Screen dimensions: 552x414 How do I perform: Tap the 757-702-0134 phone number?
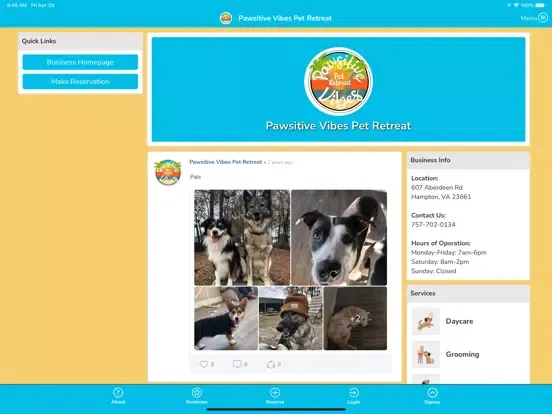433,225
